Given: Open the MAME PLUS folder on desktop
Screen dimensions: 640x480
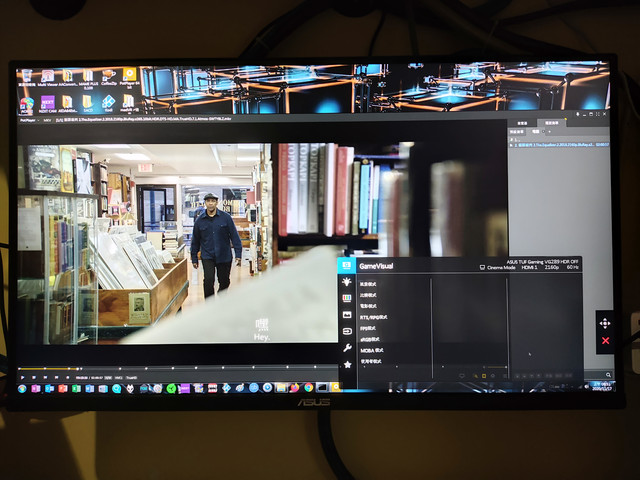Looking at the screenshot, I should (88, 79).
